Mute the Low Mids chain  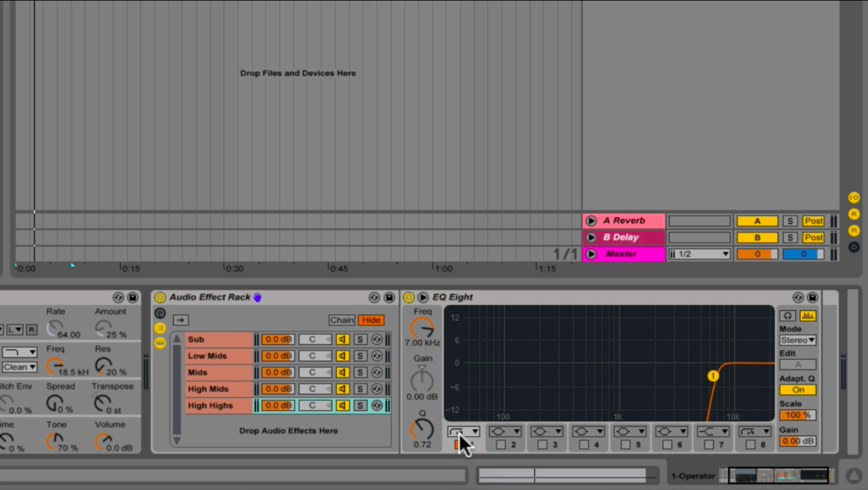click(x=343, y=356)
